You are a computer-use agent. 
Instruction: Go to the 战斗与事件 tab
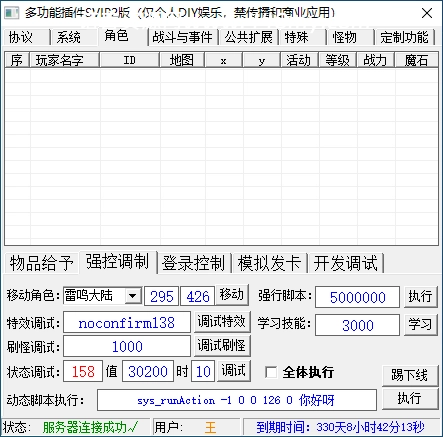coord(183,37)
